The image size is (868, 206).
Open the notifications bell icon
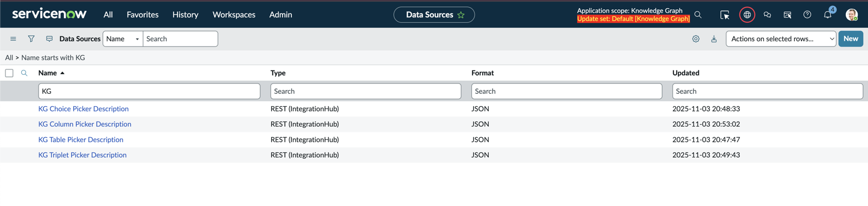coord(827,15)
